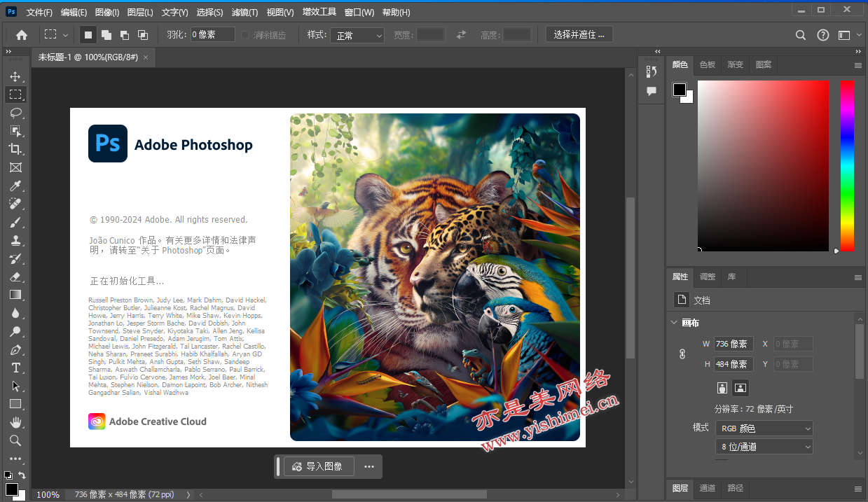This screenshot has height=502, width=868.
Task: Open the Edit Toolbar three-dots menu
Action: [x=15, y=459]
